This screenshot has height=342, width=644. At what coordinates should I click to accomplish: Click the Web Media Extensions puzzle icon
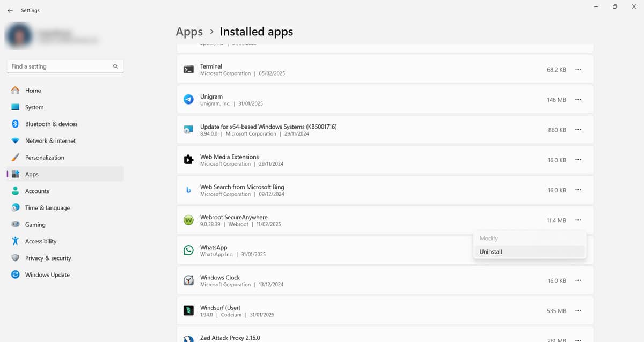[188, 160]
